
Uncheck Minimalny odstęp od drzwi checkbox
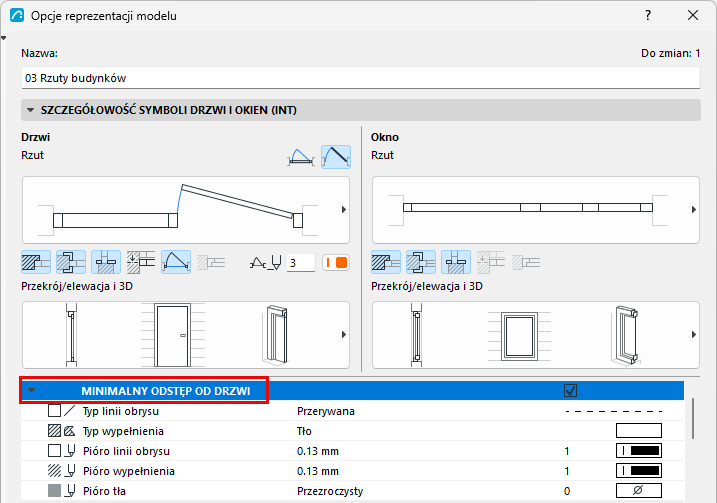pyautogui.click(x=570, y=391)
